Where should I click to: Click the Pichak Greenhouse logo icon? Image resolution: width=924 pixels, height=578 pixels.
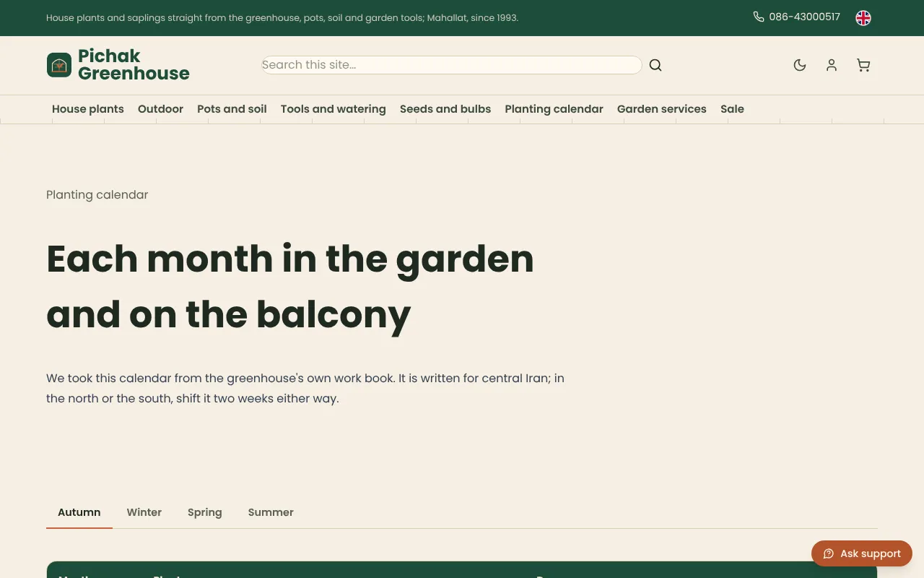click(59, 65)
